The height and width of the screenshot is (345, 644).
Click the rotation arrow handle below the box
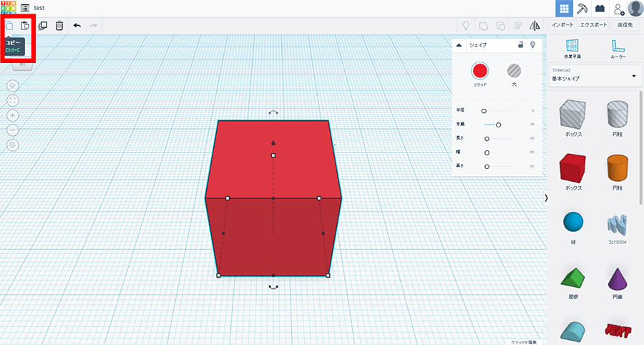click(273, 288)
